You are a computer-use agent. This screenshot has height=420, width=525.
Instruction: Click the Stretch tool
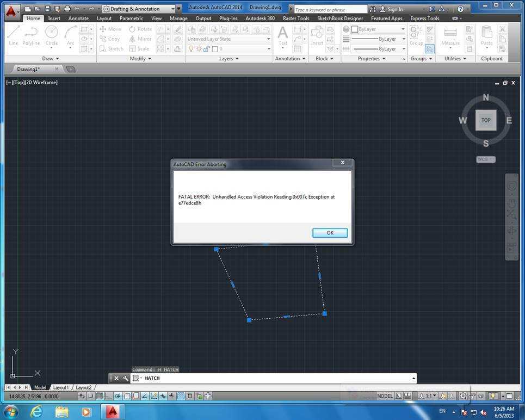point(112,49)
